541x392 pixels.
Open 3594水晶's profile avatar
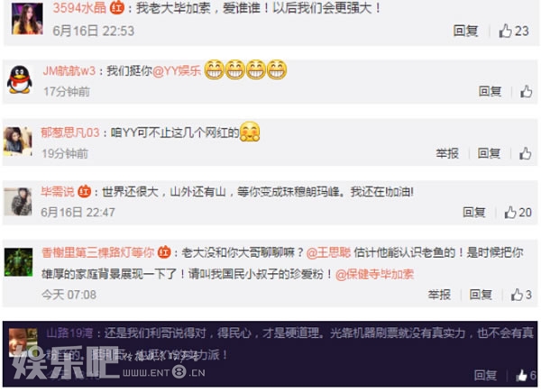(27, 19)
